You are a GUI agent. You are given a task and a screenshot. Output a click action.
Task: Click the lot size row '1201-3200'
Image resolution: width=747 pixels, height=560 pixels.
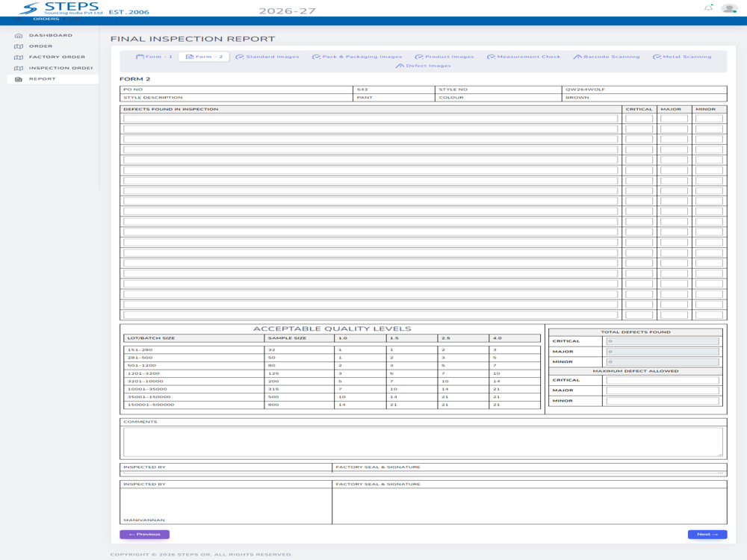[143, 374]
